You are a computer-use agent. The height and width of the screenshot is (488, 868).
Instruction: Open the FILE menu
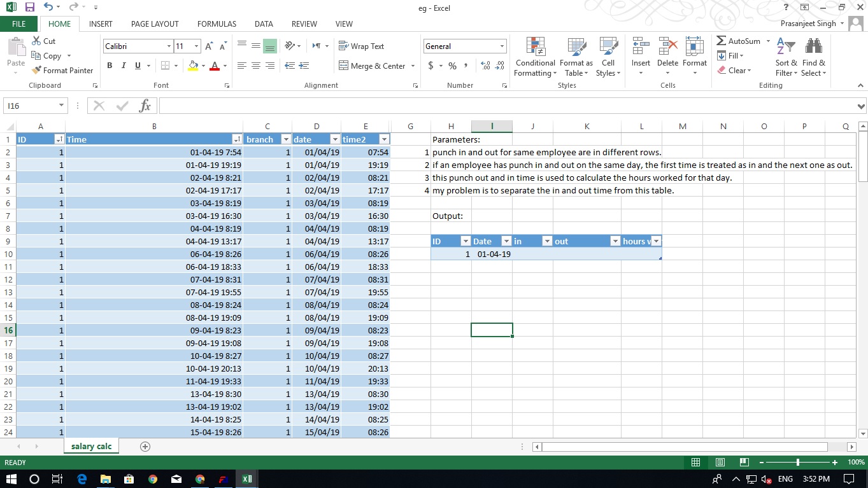[18, 24]
